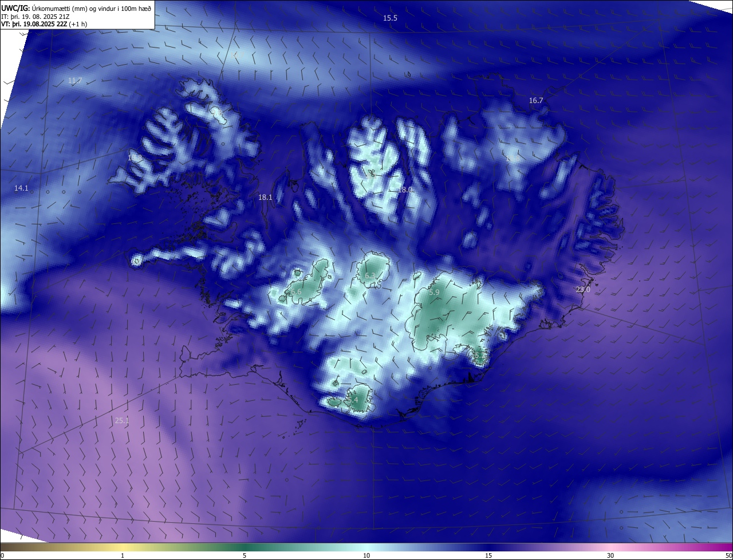Click the 6.6 value label on the glacier
733x560 pixels.
coord(296,292)
